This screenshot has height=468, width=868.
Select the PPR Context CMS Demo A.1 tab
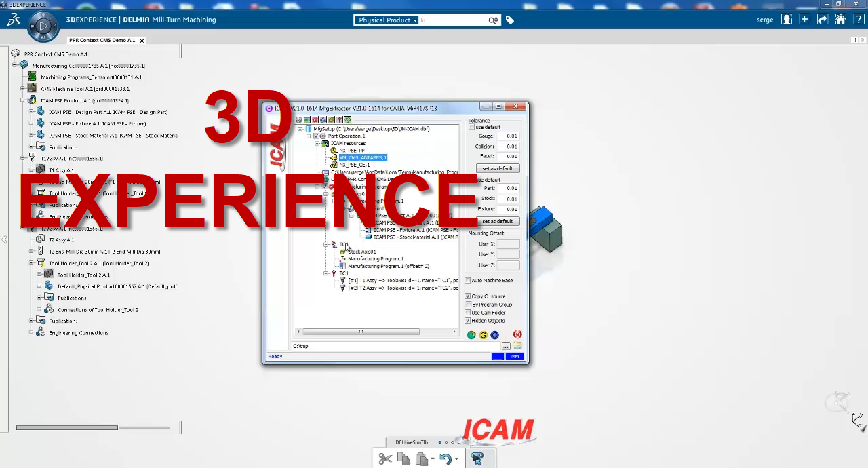(102, 41)
